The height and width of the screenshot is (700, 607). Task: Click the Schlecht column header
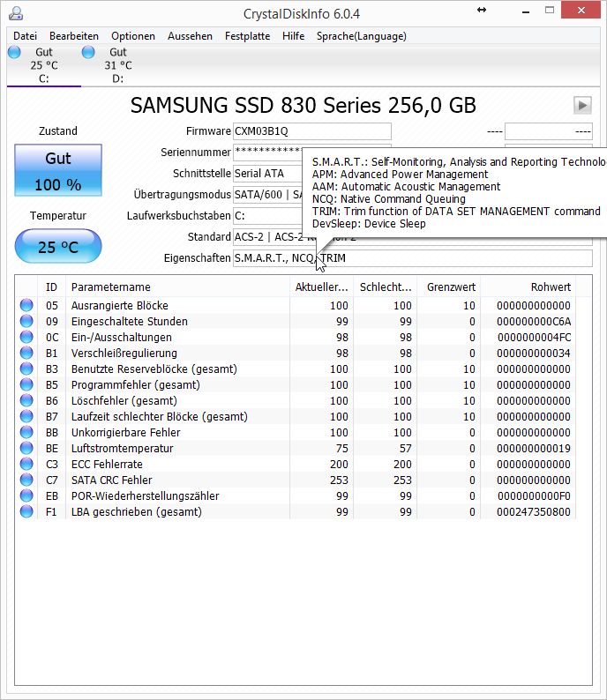click(386, 287)
